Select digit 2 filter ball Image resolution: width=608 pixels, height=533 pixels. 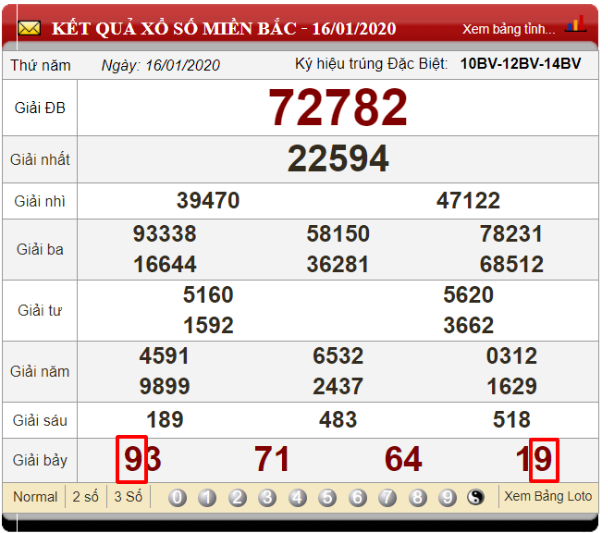point(238,497)
